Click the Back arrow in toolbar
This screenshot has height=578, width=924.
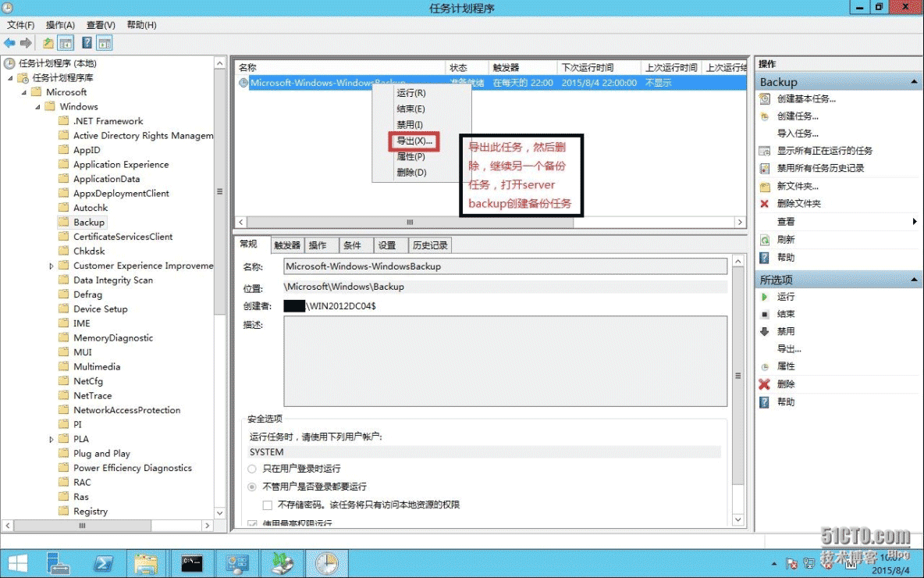tap(9, 43)
